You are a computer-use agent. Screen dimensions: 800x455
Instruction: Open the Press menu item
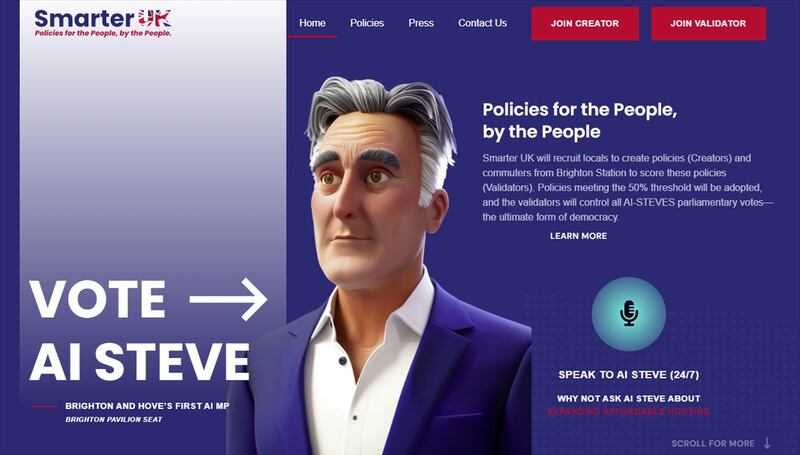pos(421,23)
